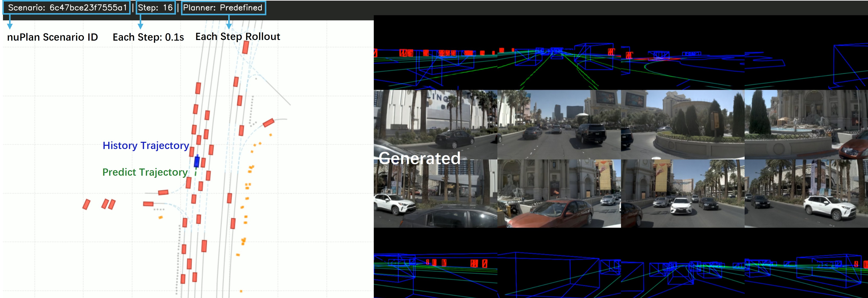Click the "Step: 16" counter in header
The image size is (868, 298).
(155, 8)
